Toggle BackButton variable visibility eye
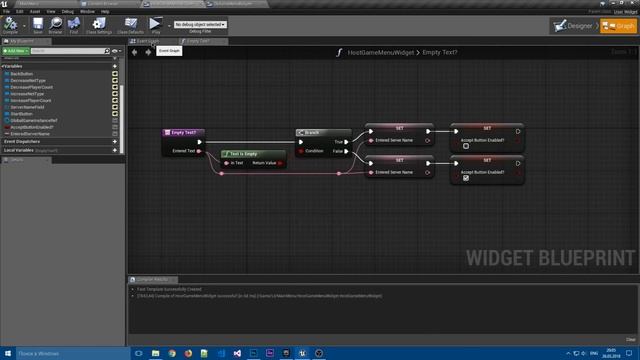Viewport: 640px width, 360px height. tap(115, 74)
